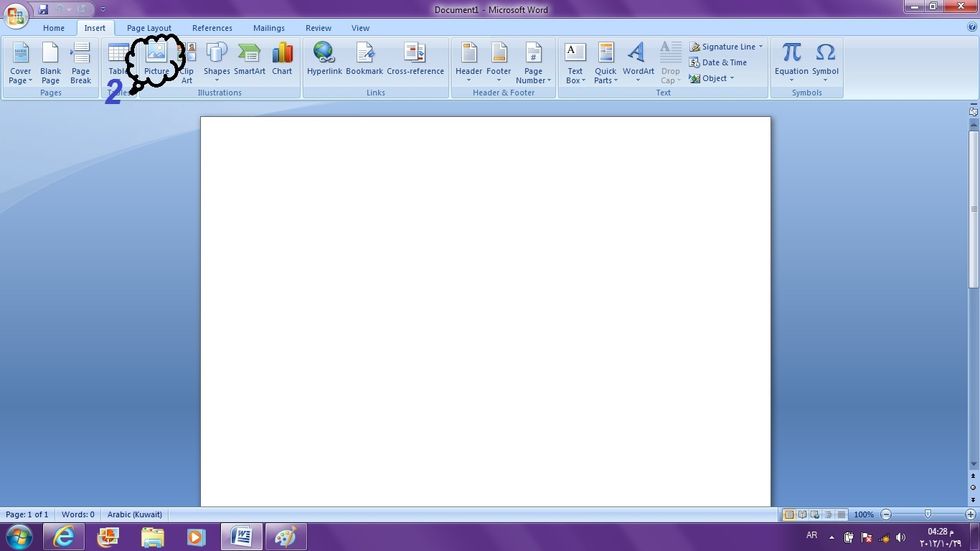This screenshot has width=980, height=551.
Task: Insert a Hyperlink
Action: [324, 59]
